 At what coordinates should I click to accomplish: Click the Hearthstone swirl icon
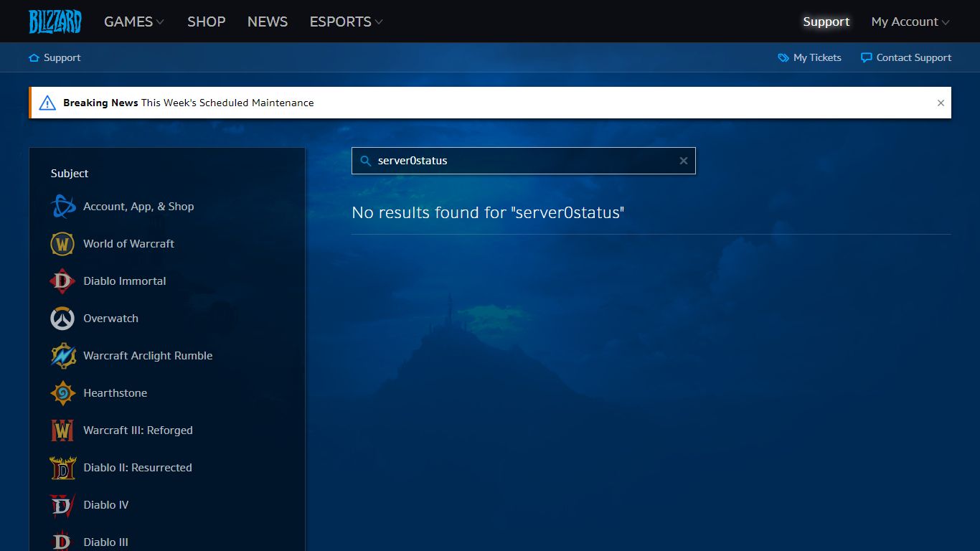62,393
